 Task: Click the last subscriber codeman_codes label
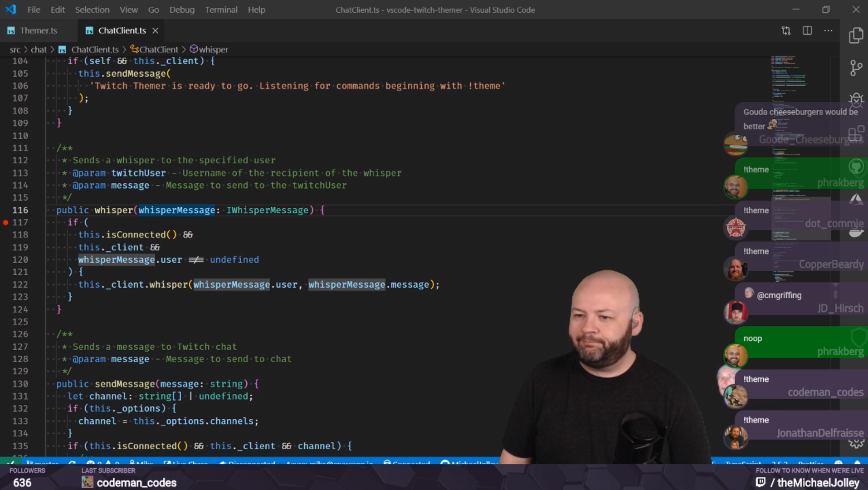(x=137, y=483)
